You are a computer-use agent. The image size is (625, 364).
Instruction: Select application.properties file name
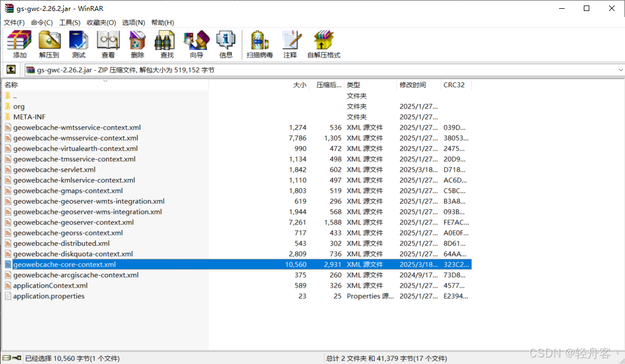pyautogui.click(x=49, y=296)
